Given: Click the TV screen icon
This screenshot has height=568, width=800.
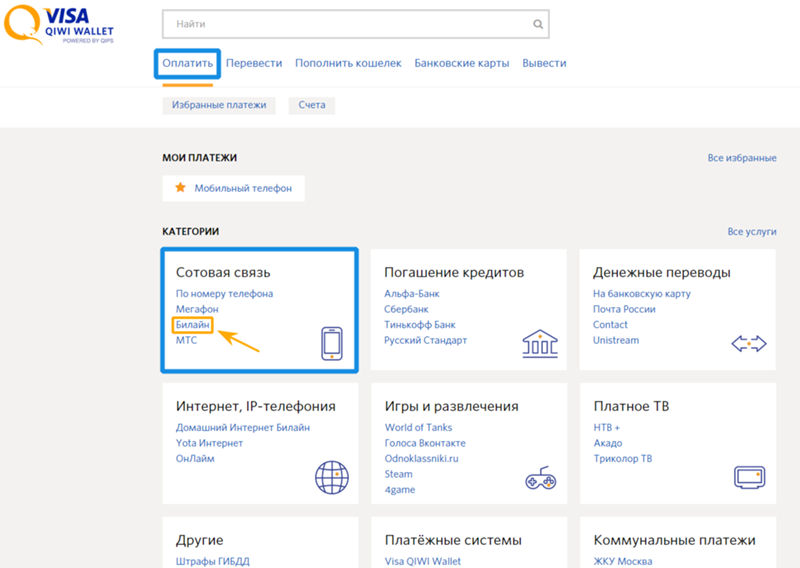Looking at the screenshot, I should (749, 477).
